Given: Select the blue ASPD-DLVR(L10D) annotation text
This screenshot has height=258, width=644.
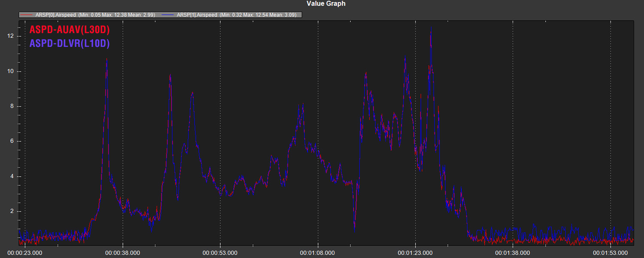Looking at the screenshot, I should point(69,43).
